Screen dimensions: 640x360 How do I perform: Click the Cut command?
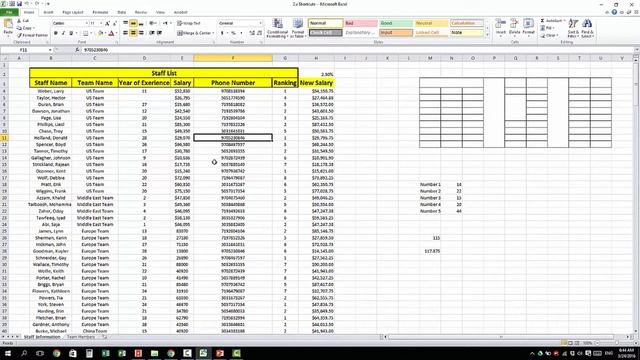22,21
